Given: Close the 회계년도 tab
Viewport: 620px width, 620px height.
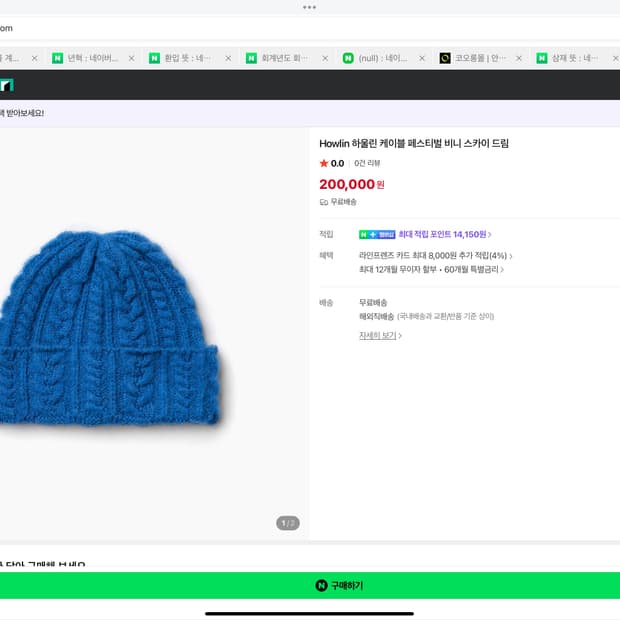Looking at the screenshot, I should pos(325,59).
